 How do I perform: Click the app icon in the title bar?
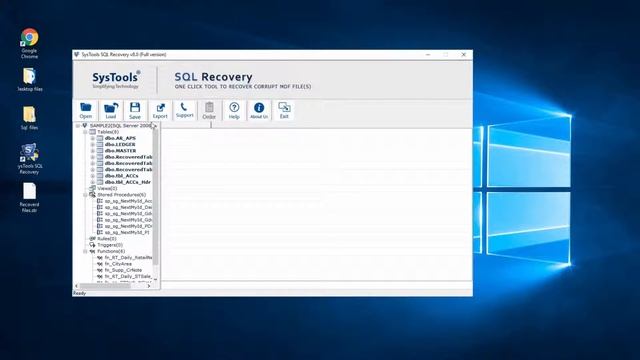[76, 54]
